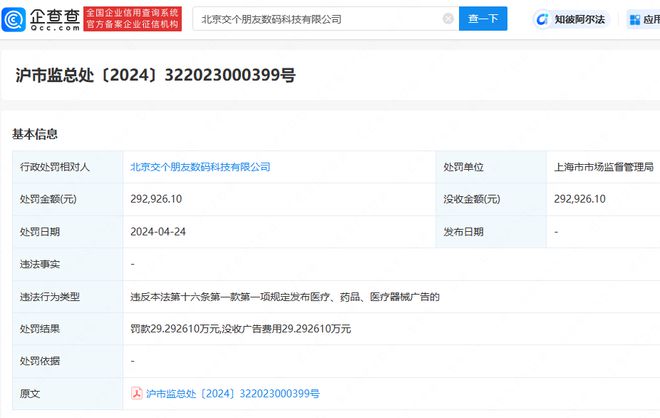Click the 处罚结果 label cell

(x=68, y=328)
